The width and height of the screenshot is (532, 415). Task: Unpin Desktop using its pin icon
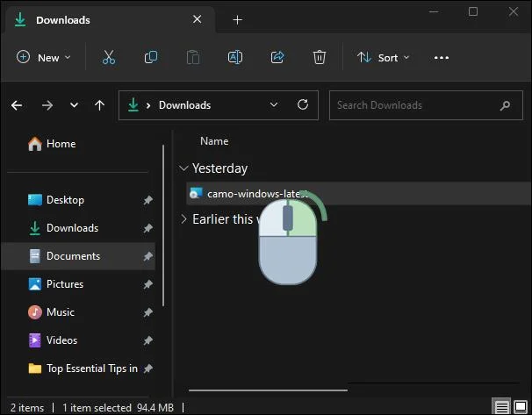pyautogui.click(x=148, y=200)
